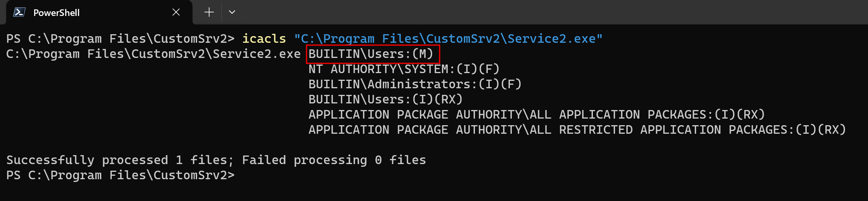Image resolution: width=868 pixels, height=201 pixels.
Task: Expand the new tab profile dropdown chevron
Action: point(232,12)
